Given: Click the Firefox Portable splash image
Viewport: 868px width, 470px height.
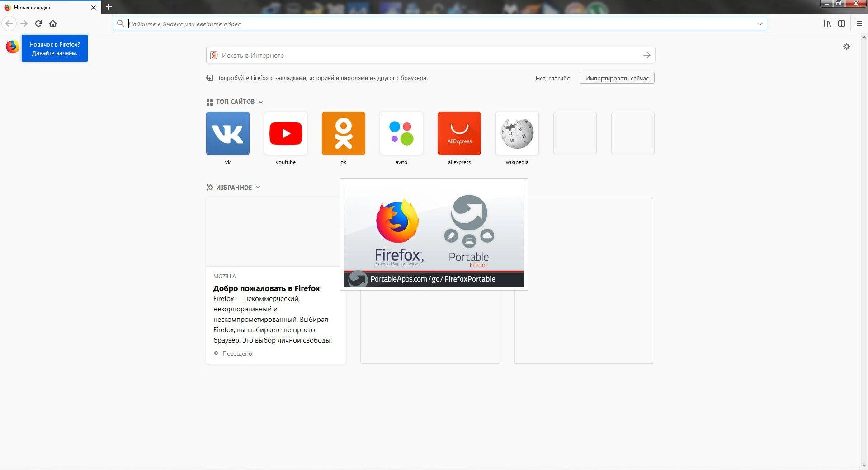Looking at the screenshot, I should [434, 234].
